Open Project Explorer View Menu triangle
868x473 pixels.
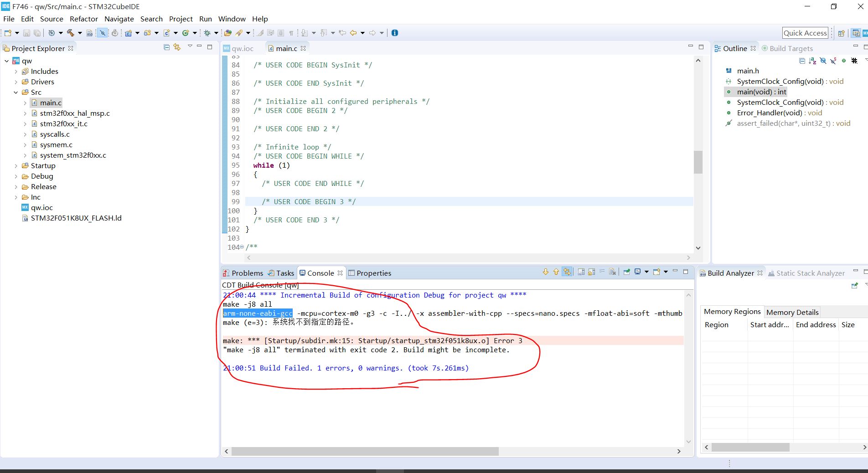[190, 46]
